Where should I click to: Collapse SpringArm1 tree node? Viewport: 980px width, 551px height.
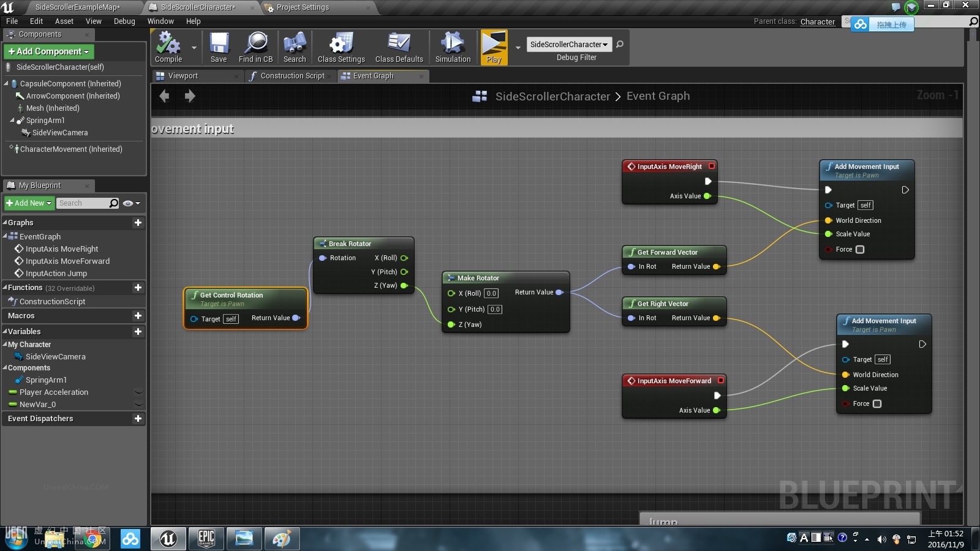12,120
